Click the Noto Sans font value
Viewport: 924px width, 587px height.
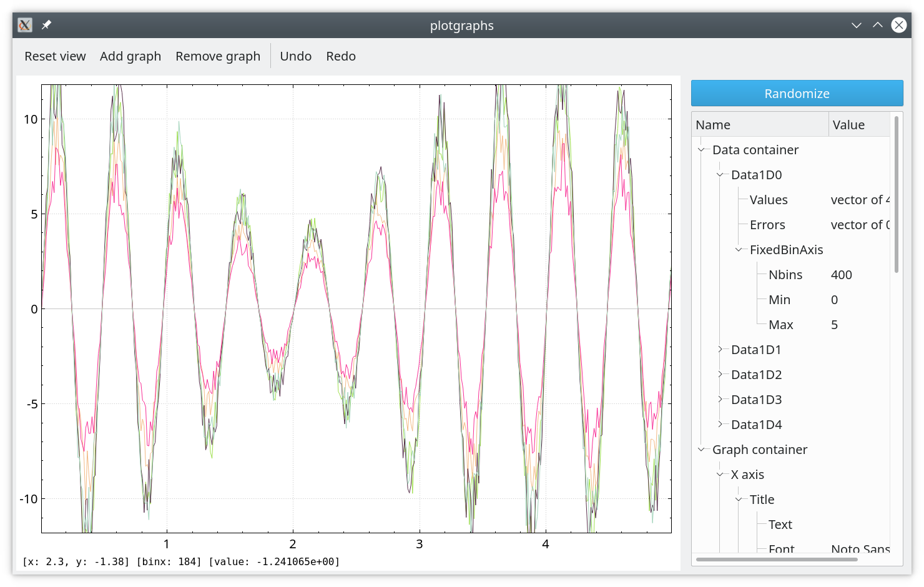point(860,548)
